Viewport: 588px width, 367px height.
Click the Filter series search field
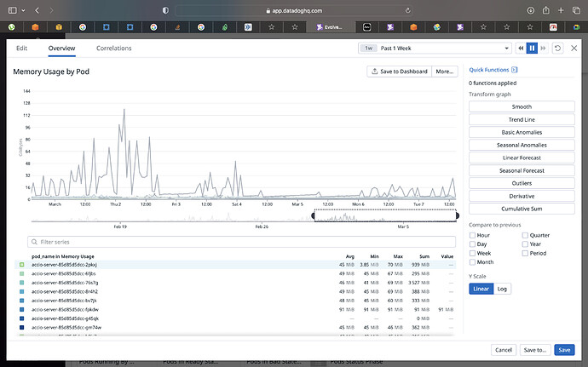tap(241, 242)
